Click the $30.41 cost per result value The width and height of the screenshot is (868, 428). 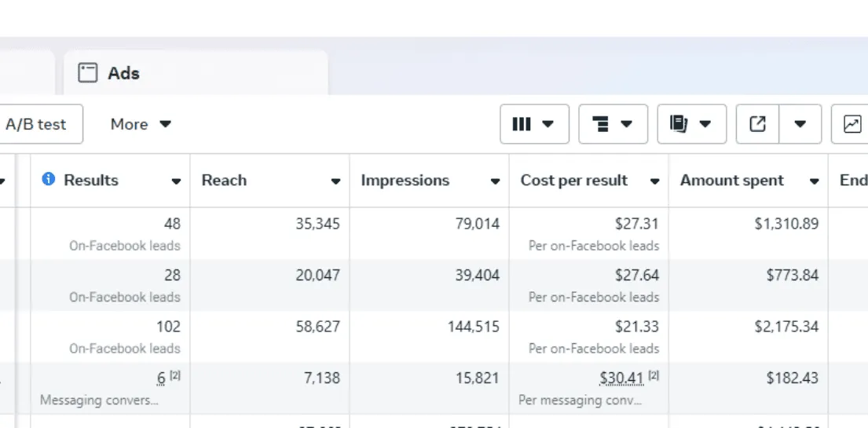tap(621, 379)
